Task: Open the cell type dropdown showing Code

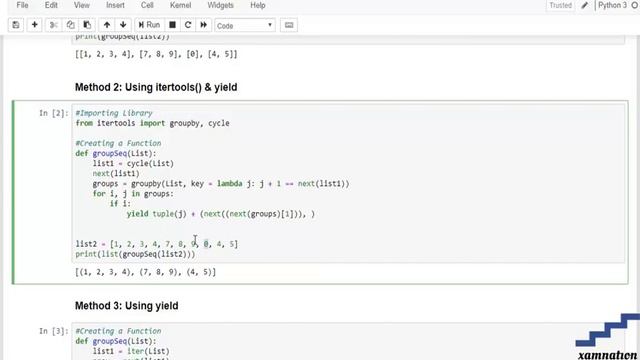Action: pos(244,25)
